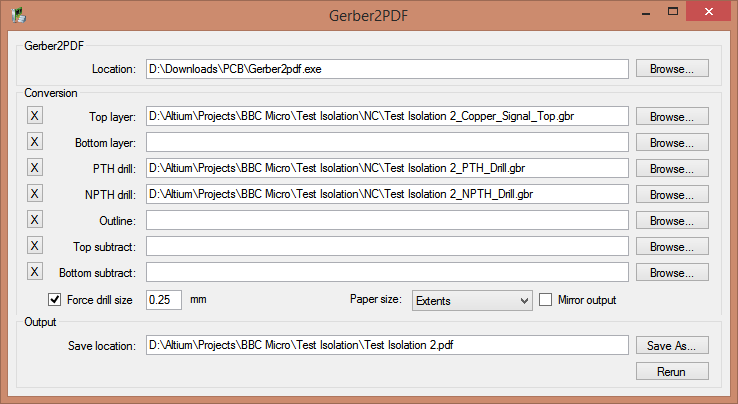Clear the Bottom subtract field with X button
This screenshot has width=738, height=404.
click(x=34, y=271)
